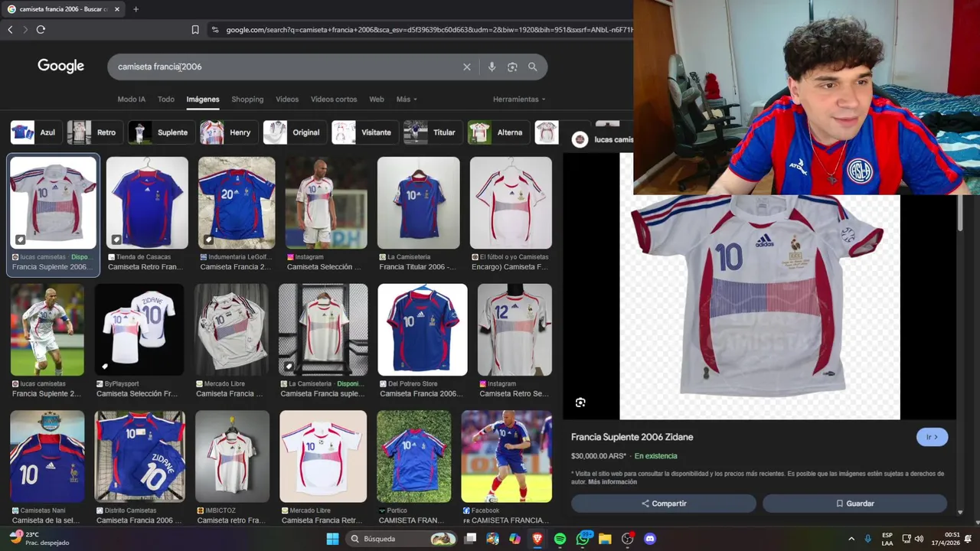
Task: Click the large white jersey preview image
Action: pyautogui.click(x=759, y=306)
